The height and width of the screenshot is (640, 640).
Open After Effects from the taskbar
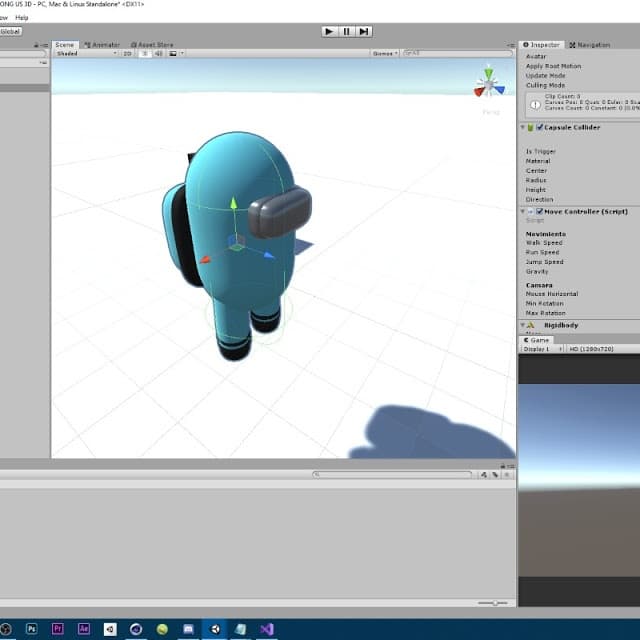84,629
